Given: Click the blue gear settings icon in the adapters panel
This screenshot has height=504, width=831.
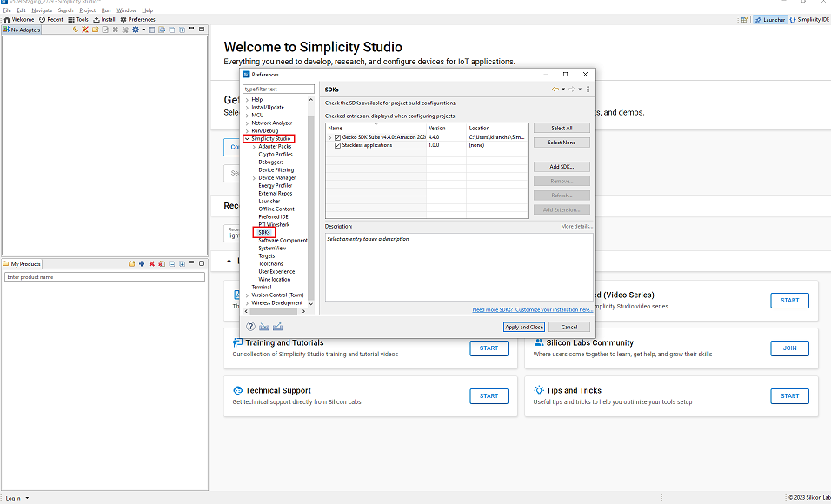Looking at the screenshot, I should (135, 30).
